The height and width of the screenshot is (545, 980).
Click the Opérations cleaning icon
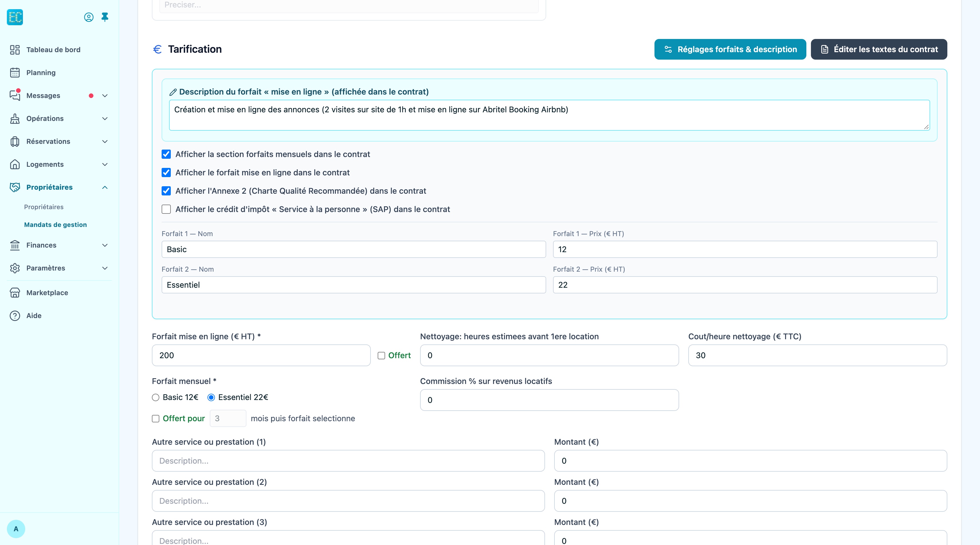point(15,119)
